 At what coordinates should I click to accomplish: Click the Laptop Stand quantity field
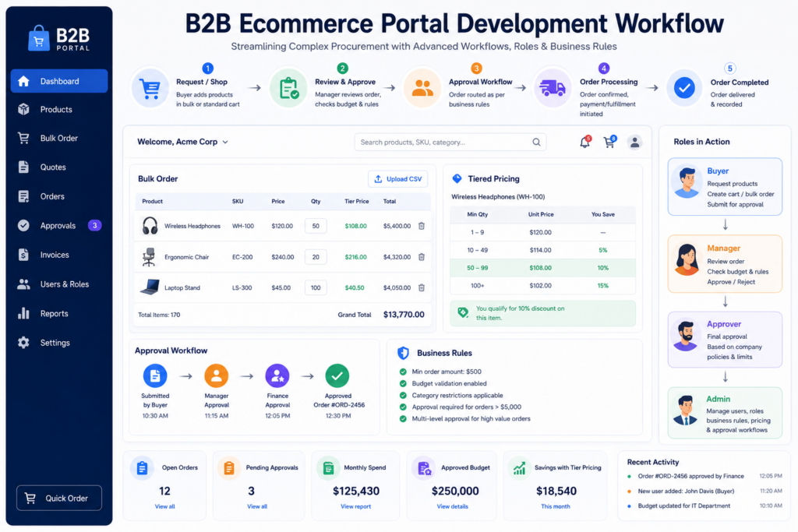point(316,288)
